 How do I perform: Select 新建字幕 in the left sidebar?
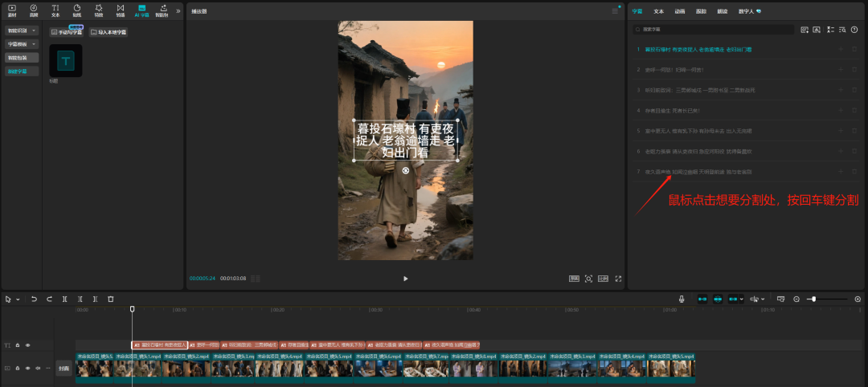point(23,71)
